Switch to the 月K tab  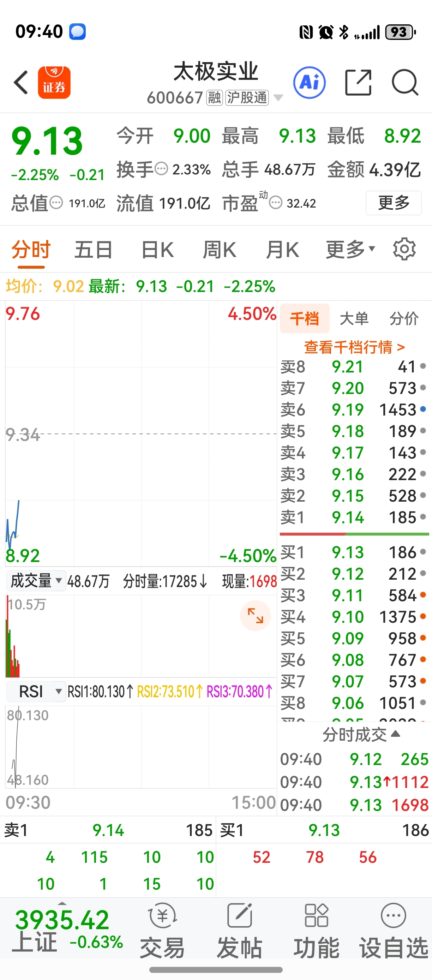coord(282,249)
